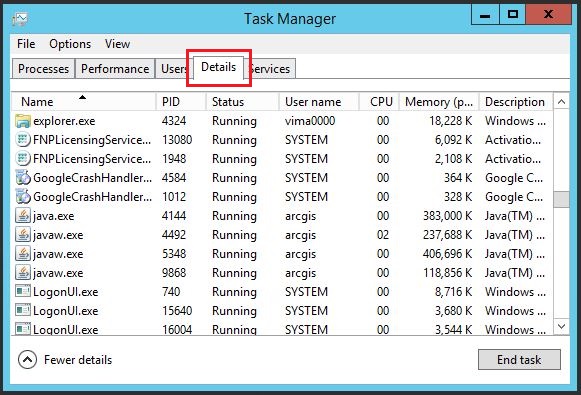
Task: Switch to the Services tab
Action: pyautogui.click(x=271, y=69)
